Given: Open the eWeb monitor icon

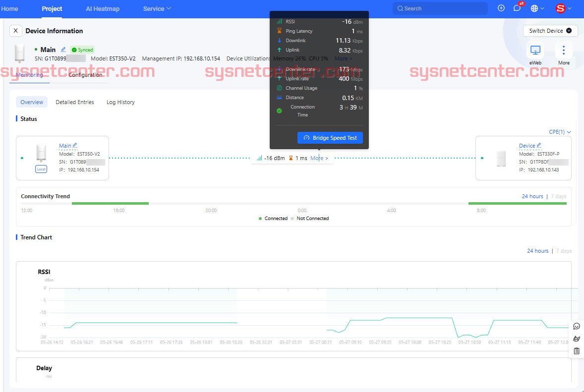Looking at the screenshot, I should (x=535, y=50).
